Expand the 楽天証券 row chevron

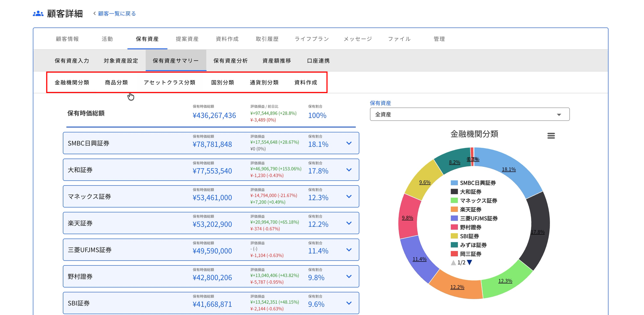[x=349, y=223]
